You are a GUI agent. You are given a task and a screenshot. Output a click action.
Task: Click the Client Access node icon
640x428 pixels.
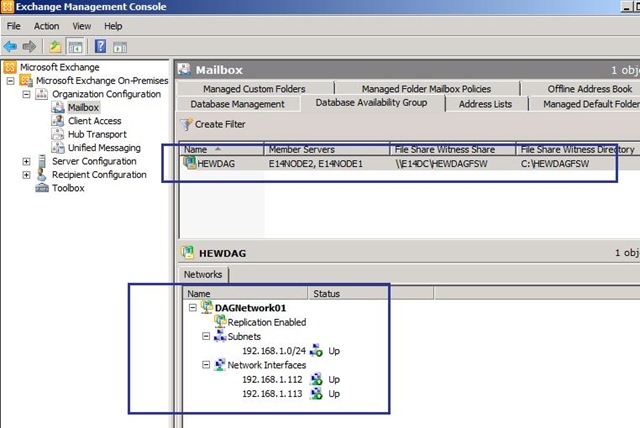click(58, 121)
